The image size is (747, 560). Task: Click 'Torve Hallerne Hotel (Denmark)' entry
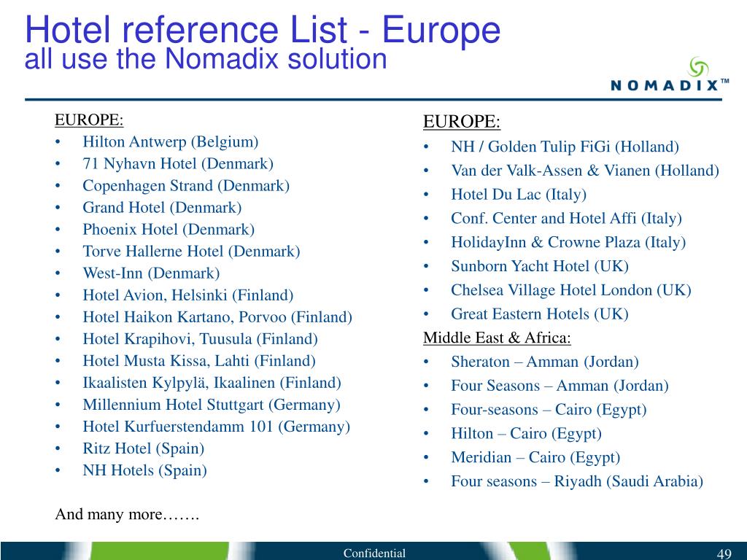coord(192,252)
